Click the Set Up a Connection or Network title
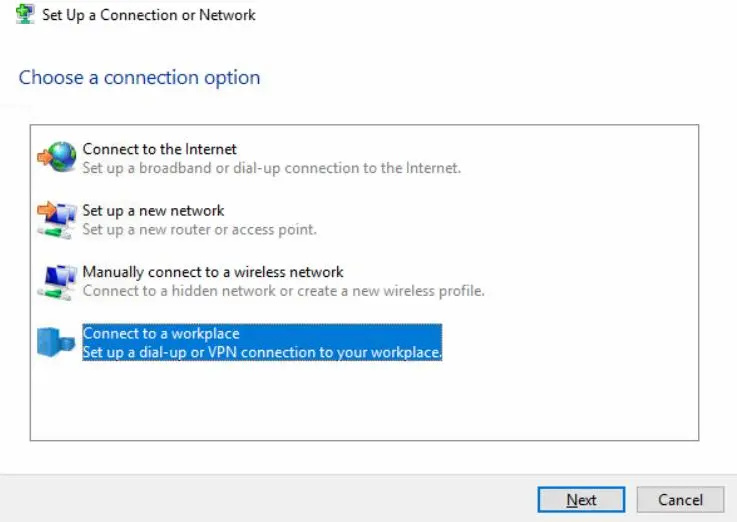The width and height of the screenshot is (737, 522). [x=149, y=15]
